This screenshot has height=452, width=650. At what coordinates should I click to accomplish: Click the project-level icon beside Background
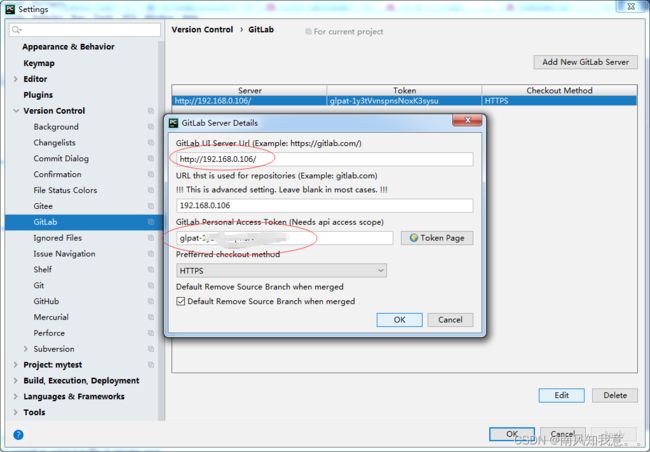(151, 126)
